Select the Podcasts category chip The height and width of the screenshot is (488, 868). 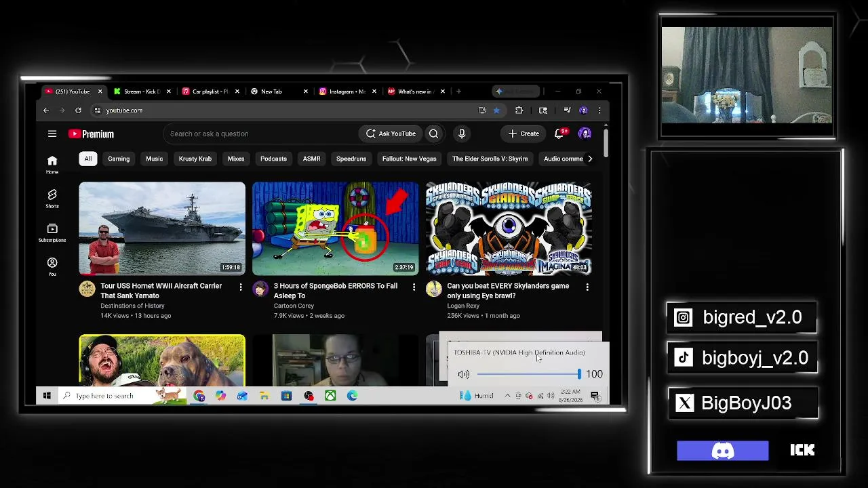(273, 159)
